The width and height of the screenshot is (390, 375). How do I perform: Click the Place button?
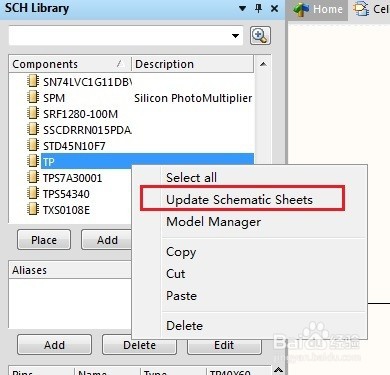(x=44, y=240)
